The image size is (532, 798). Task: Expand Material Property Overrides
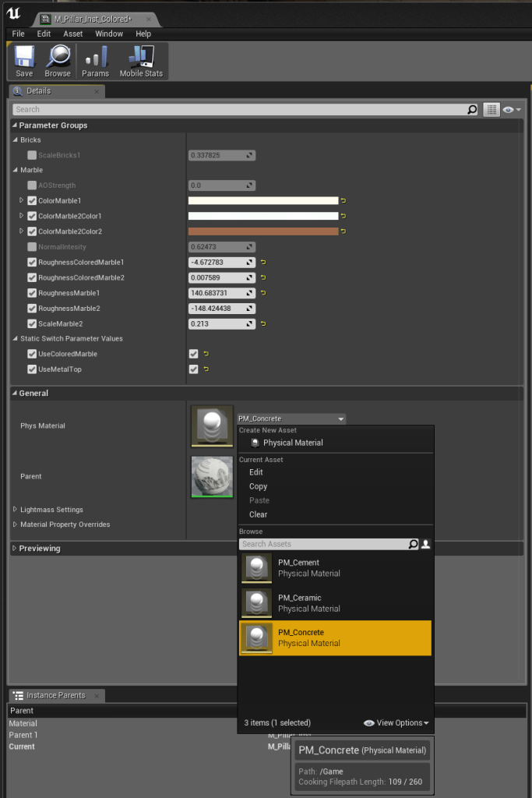pyautogui.click(x=16, y=524)
